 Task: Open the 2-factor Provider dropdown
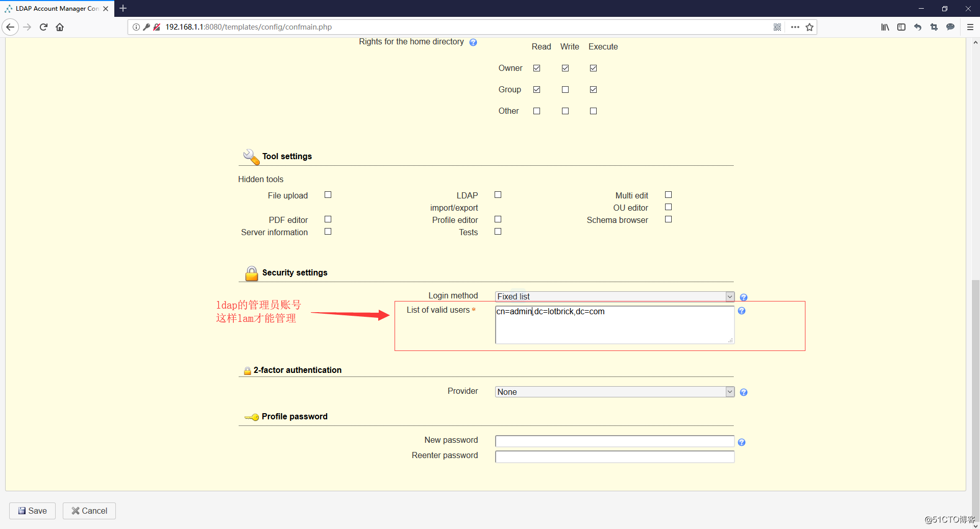615,392
